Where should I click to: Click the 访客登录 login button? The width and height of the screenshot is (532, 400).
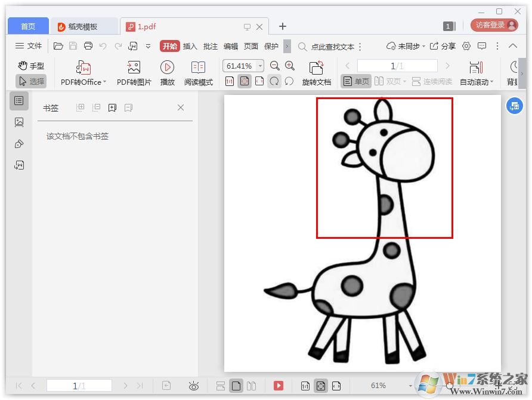pos(495,25)
